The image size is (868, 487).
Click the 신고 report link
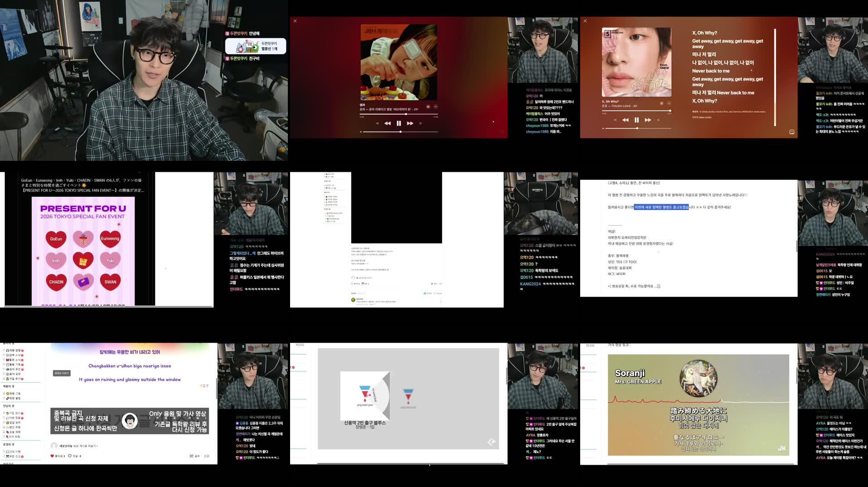point(207,456)
